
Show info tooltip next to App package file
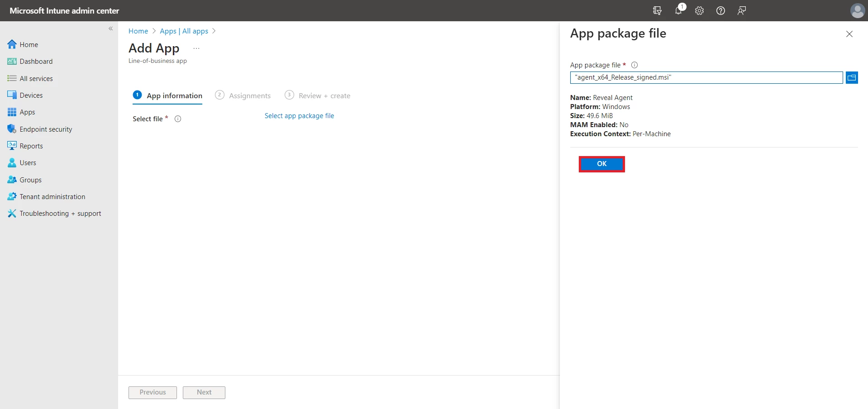(x=634, y=65)
